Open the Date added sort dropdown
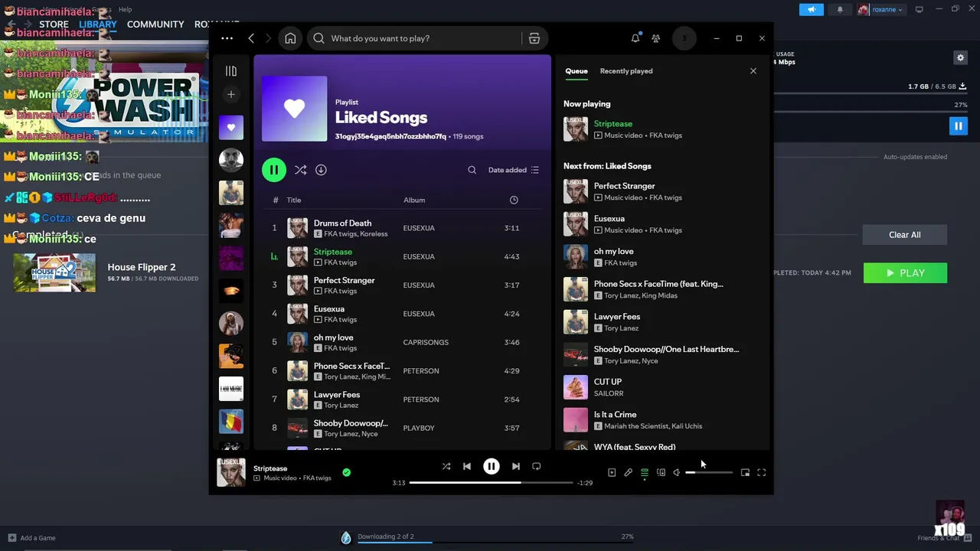Screen dimensions: 980x551 point(514,170)
